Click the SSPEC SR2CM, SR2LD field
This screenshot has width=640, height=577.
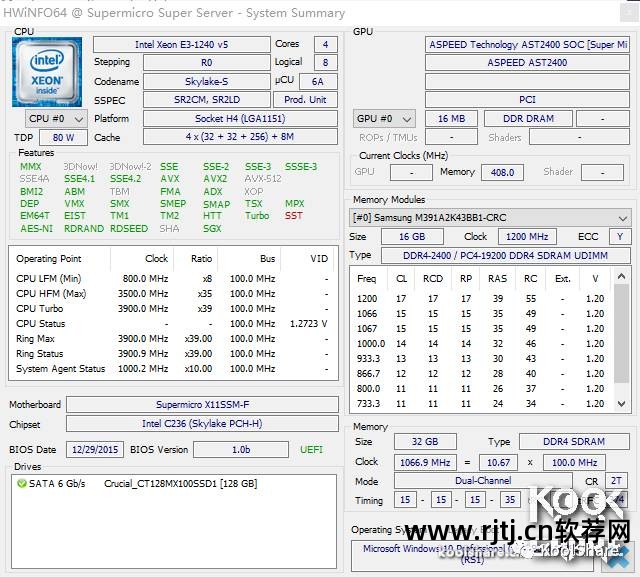(x=207, y=100)
